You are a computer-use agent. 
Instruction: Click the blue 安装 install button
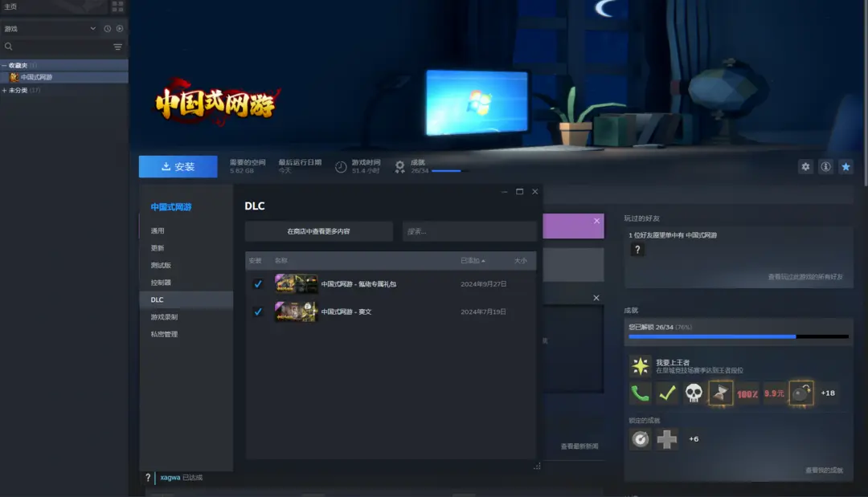point(178,166)
